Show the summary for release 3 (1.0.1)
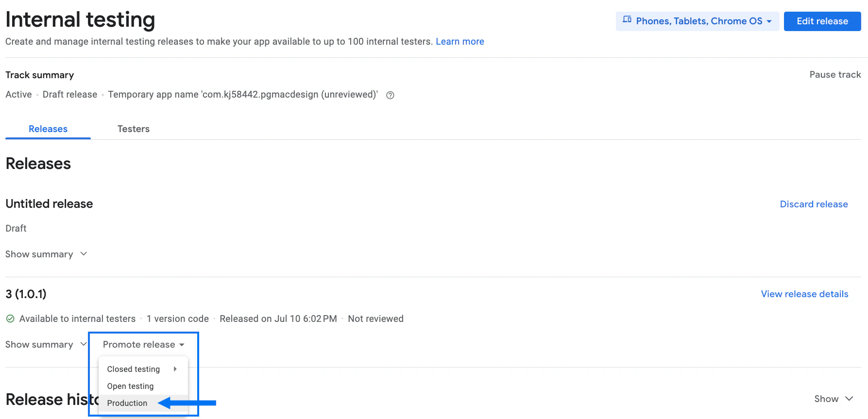The image size is (868, 419). coord(46,344)
